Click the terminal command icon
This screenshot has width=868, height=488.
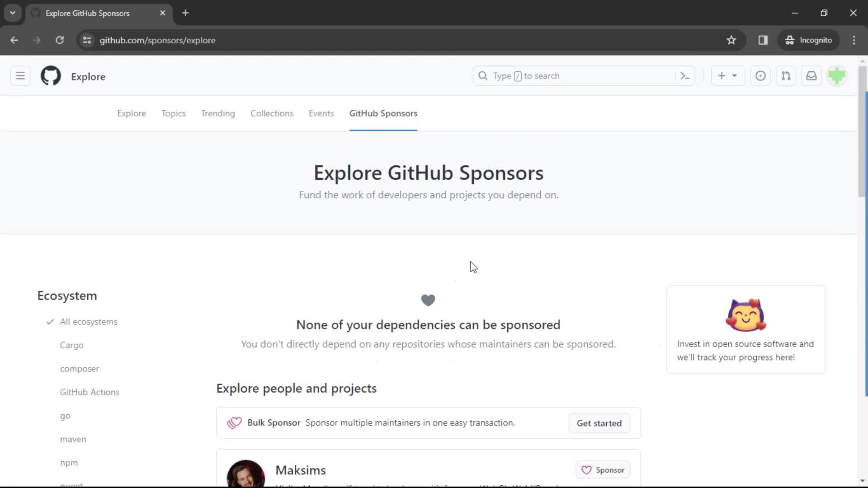[x=684, y=75]
